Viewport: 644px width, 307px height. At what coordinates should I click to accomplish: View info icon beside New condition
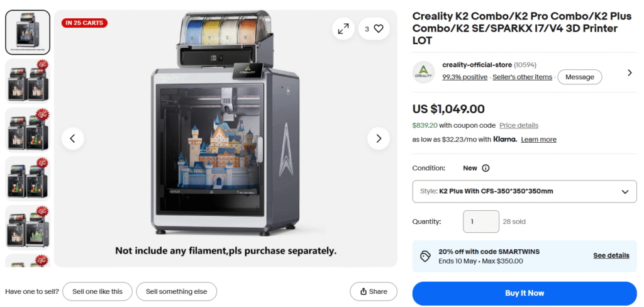486,169
